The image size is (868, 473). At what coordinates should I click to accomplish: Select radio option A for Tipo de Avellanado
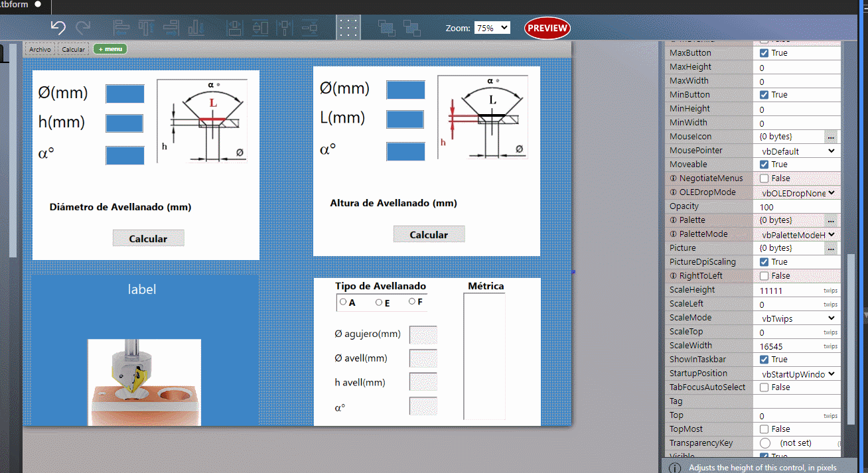(x=343, y=302)
